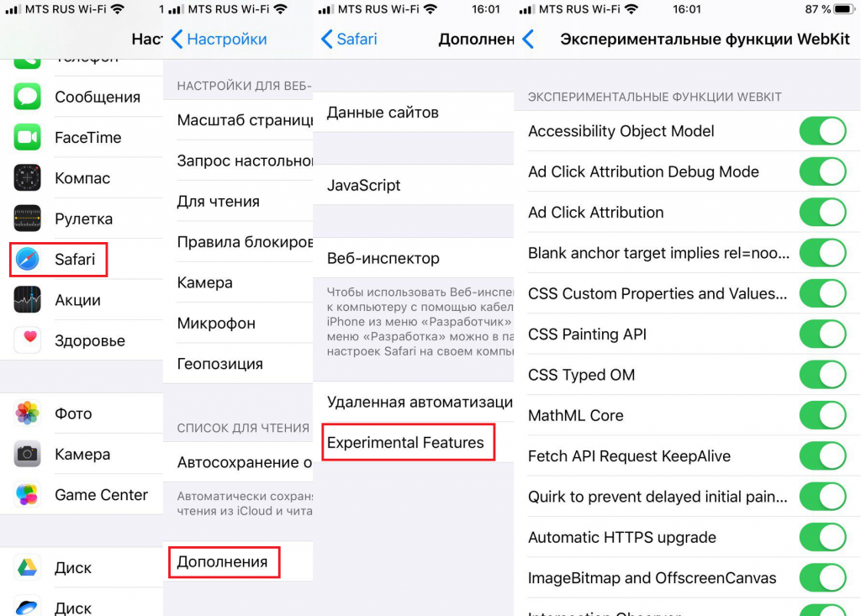Toggle the Automatic HTTPS upgrade switch
The image size is (861, 616).
point(821,537)
